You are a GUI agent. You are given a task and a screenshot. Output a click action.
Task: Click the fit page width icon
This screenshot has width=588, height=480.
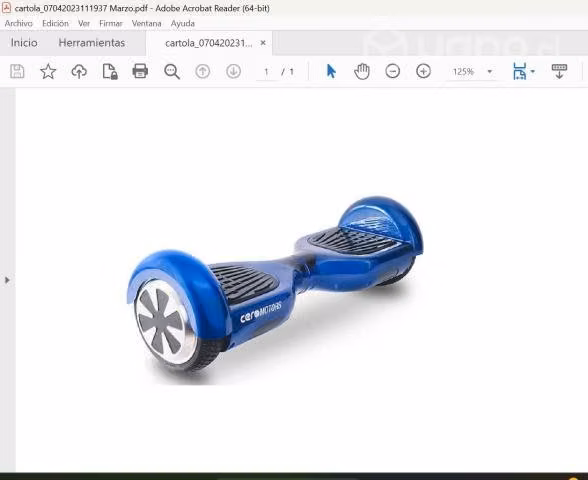(519, 71)
